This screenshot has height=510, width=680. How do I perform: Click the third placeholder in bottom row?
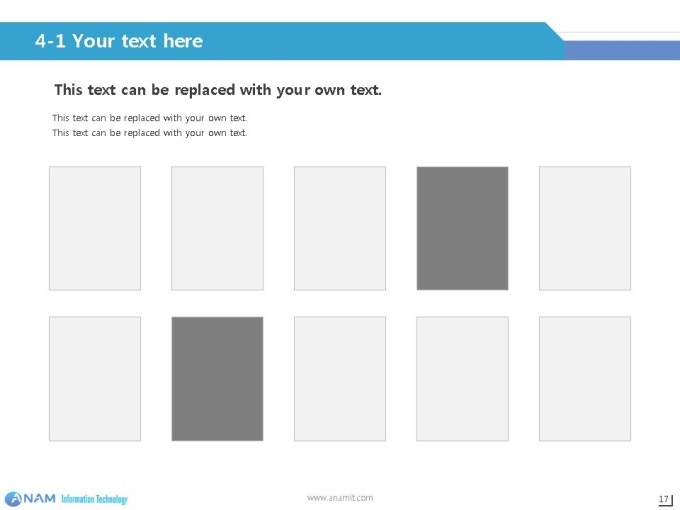(x=340, y=379)
